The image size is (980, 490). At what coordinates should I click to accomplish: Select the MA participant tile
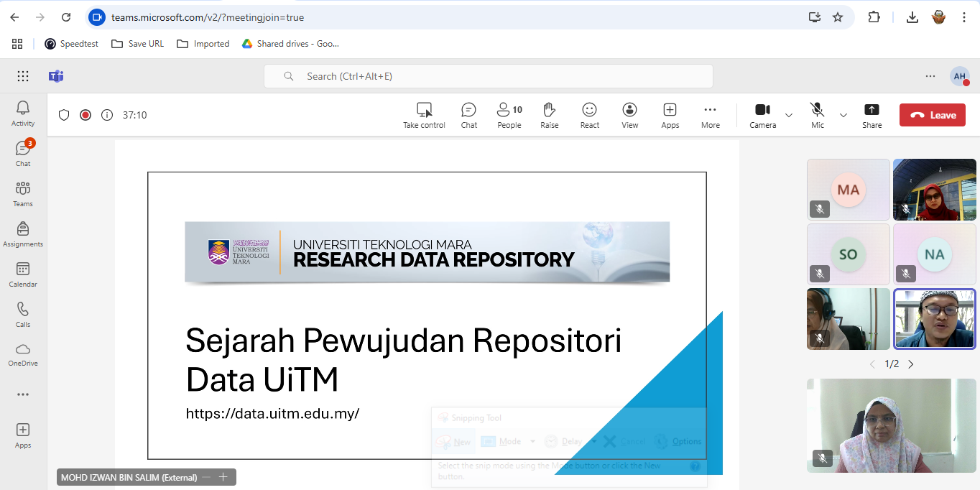pyautogui.click(x=849, y=190)
